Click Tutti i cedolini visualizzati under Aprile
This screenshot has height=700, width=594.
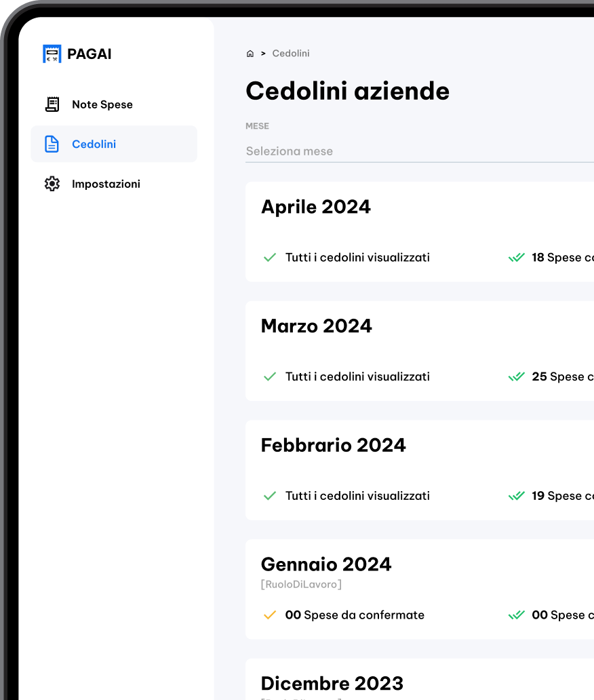(357, 258)
